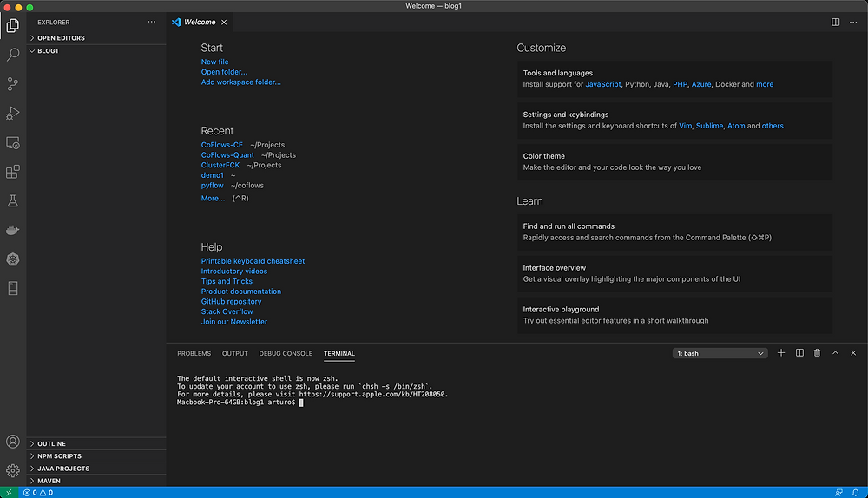This screenshot has width=868, height=498.
Task: Open Printable keyboard cheatsheet link
Action: click(253, 261)
